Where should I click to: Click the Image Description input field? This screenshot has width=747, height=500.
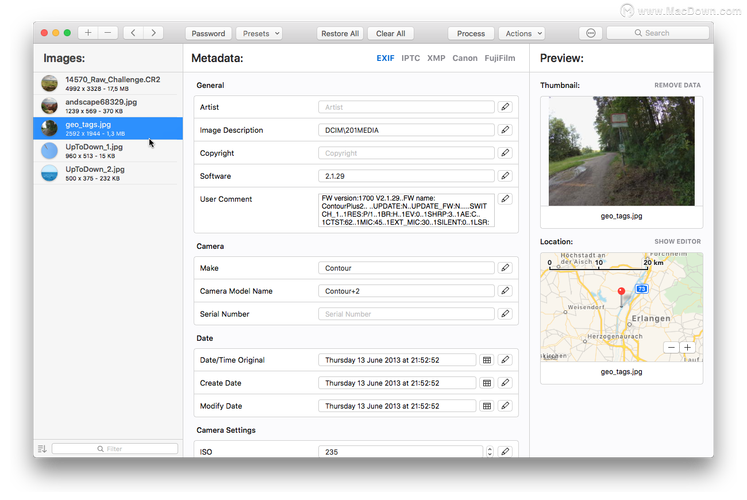[406, 130]
